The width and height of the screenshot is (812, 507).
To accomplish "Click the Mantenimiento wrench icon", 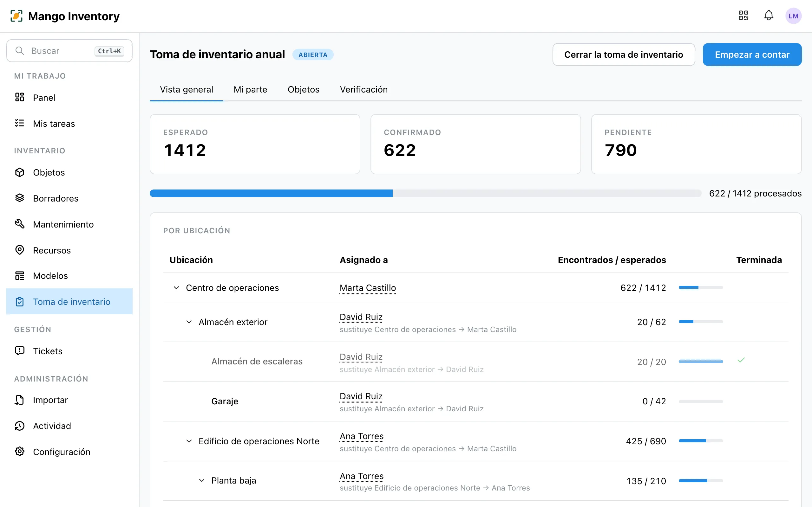I will (20, 224).
